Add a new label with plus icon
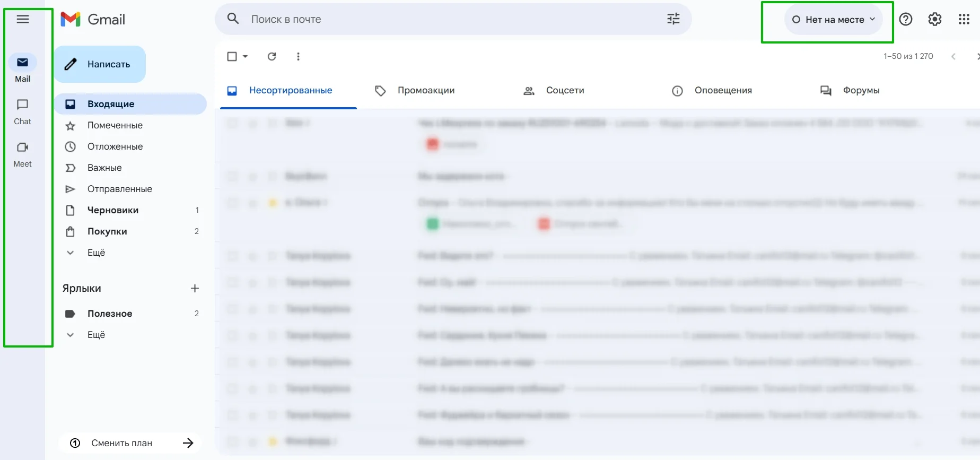Image resolution: width=980 pixels, height=460 pixels. pos(195,288)
